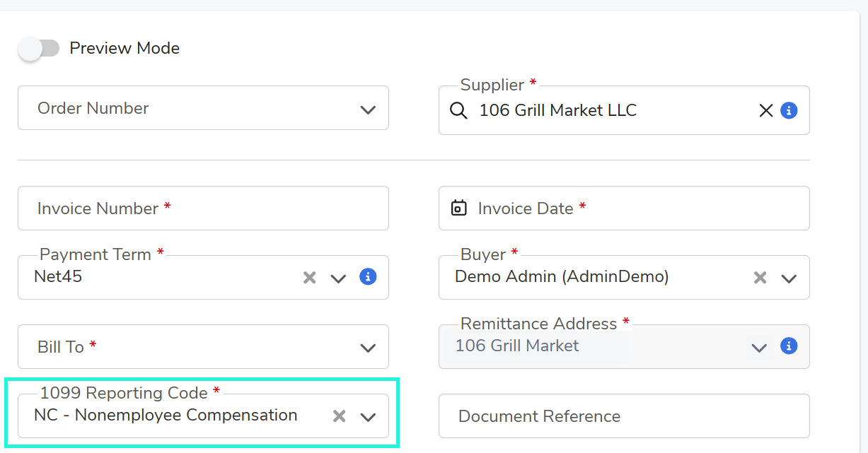This screenshot has height=453, width=868.
Task: Click the Remittance Address info icon
Action: point(789,346)
